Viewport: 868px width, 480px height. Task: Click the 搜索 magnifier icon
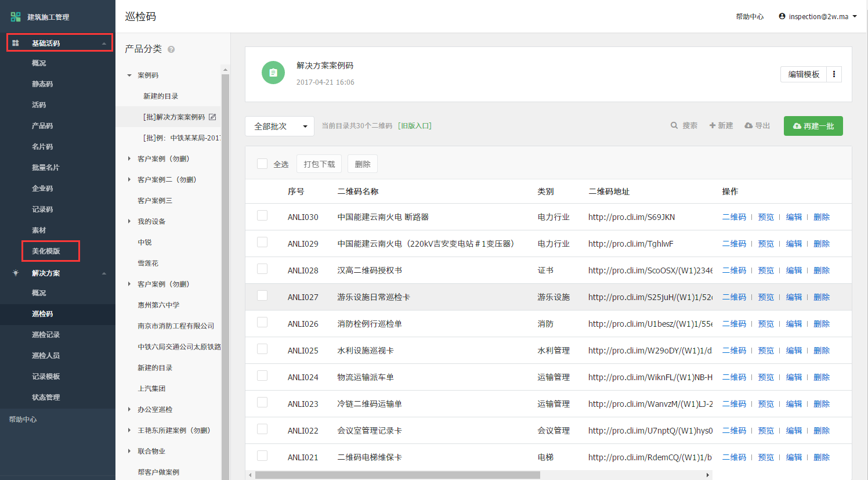[674, 125]
